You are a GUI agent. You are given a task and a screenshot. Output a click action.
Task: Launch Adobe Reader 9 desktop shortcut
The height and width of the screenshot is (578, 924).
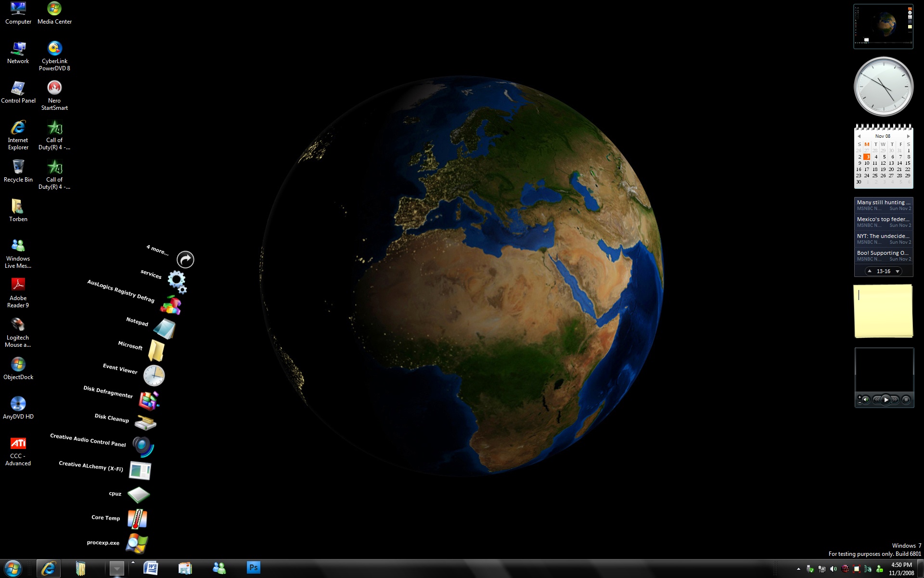18,293
